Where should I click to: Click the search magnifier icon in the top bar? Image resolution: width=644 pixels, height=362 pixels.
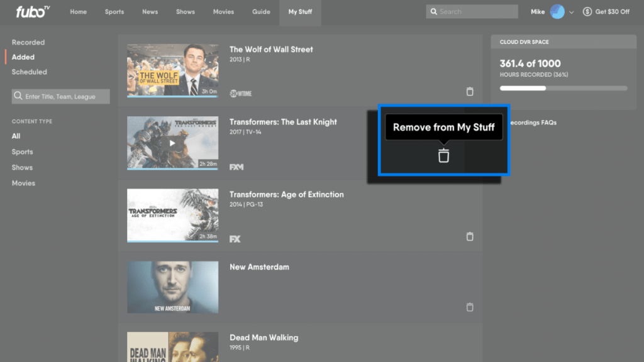(433, 11)
